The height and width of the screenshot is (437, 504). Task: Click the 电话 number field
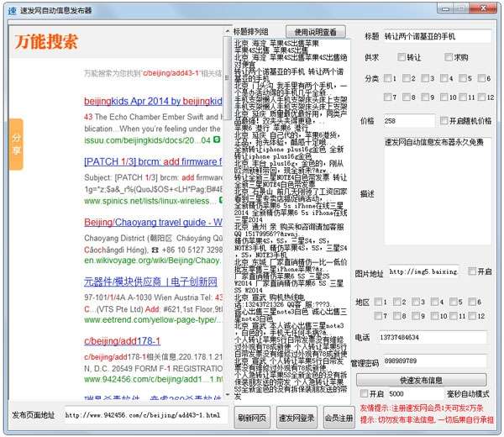pyautogui.click(x=433, y=337)
